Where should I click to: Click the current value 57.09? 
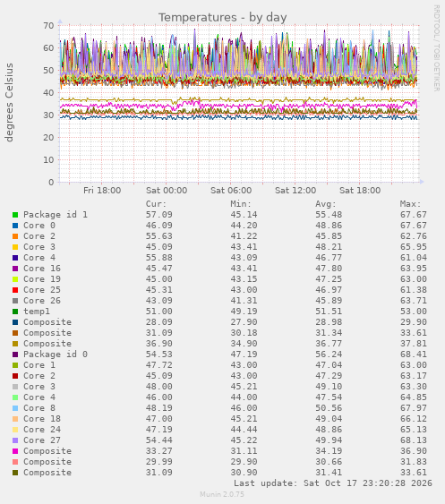[159, 215]
